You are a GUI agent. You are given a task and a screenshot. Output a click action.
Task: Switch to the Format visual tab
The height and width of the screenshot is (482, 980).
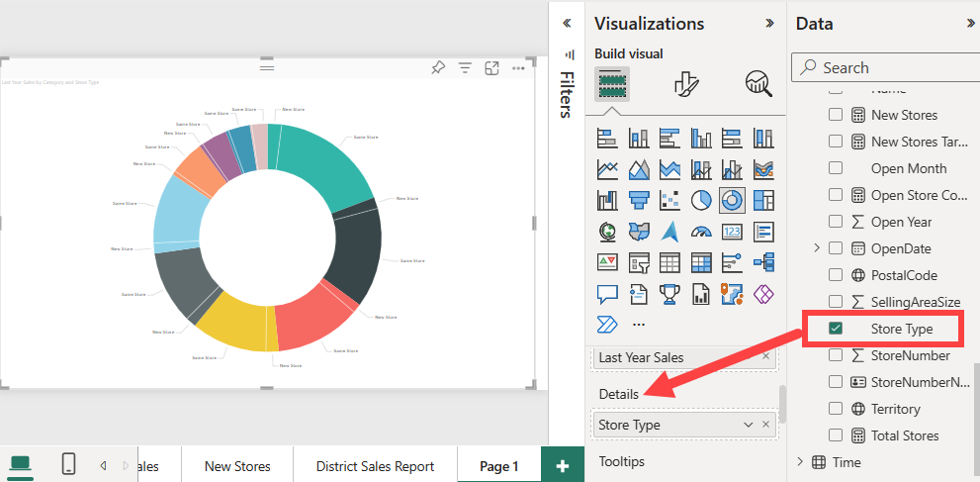click(687, 84)
